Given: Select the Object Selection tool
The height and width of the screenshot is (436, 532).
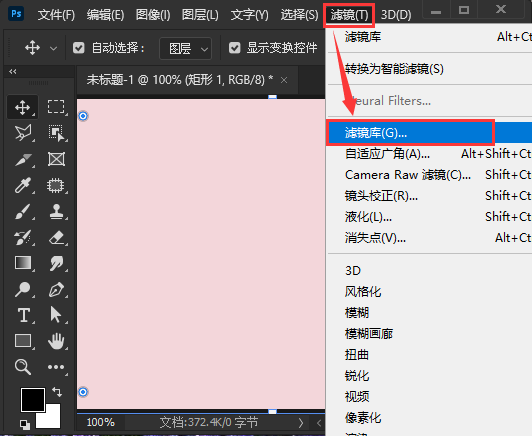Looking at the screenshot, I should [56, 133].
